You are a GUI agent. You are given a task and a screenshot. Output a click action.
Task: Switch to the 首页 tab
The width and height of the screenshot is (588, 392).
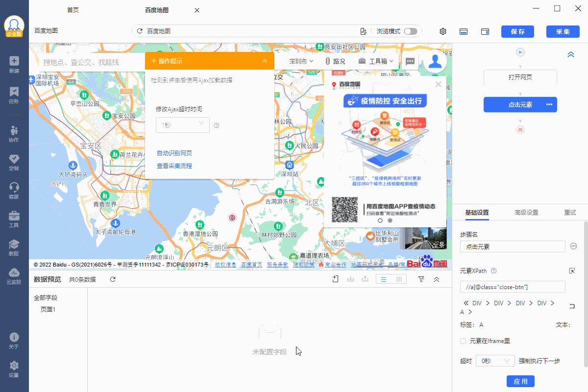tap(73, 10)
